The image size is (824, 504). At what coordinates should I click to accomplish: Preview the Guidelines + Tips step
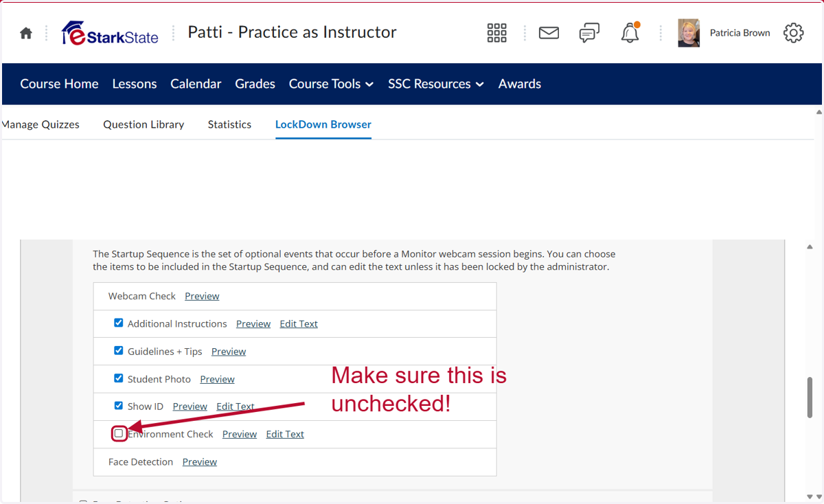[229, 351]
